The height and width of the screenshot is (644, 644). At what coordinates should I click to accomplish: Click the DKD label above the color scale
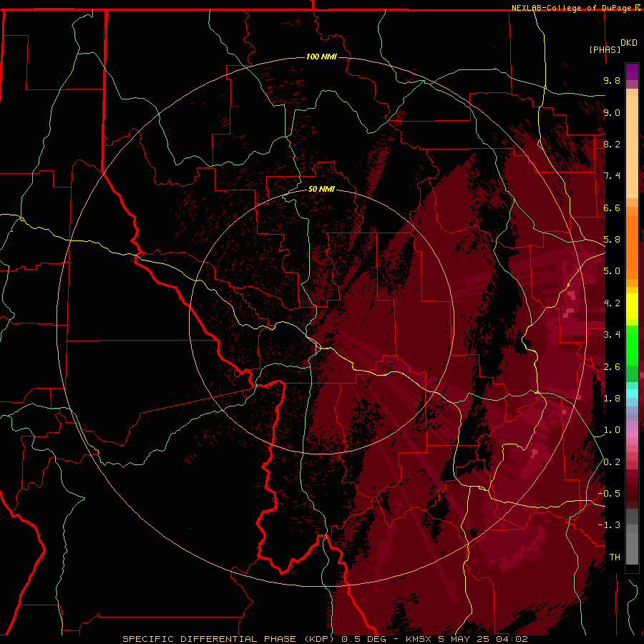(x=629, y=43)
